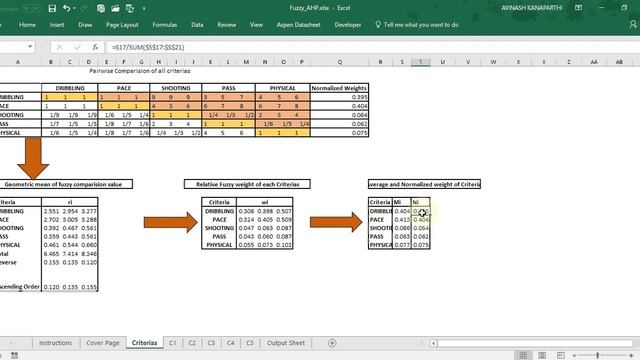This screenshot has height=360, width=640.
Task: Open the Undo history dropdown arrow
Action: pyautogui.click(x=74, y=8)
